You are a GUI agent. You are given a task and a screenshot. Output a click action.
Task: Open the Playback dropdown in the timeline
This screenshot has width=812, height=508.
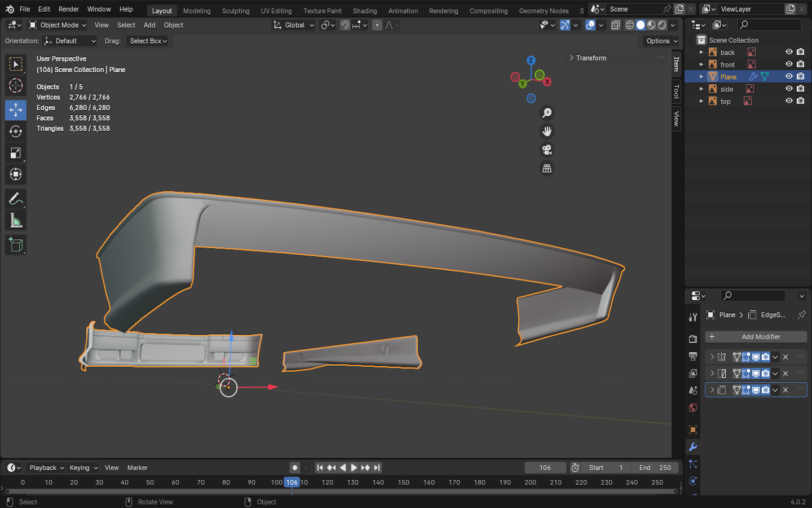(x=46, y=467)
